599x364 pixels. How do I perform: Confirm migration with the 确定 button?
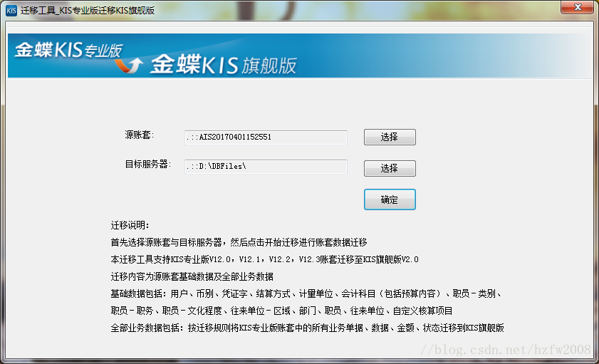point(390,199)
